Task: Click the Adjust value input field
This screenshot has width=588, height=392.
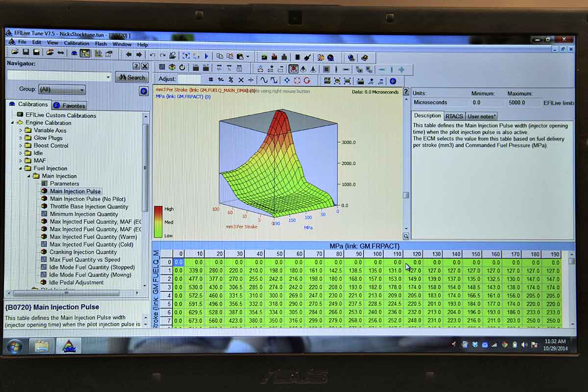Action: click(x=189, y=79)
